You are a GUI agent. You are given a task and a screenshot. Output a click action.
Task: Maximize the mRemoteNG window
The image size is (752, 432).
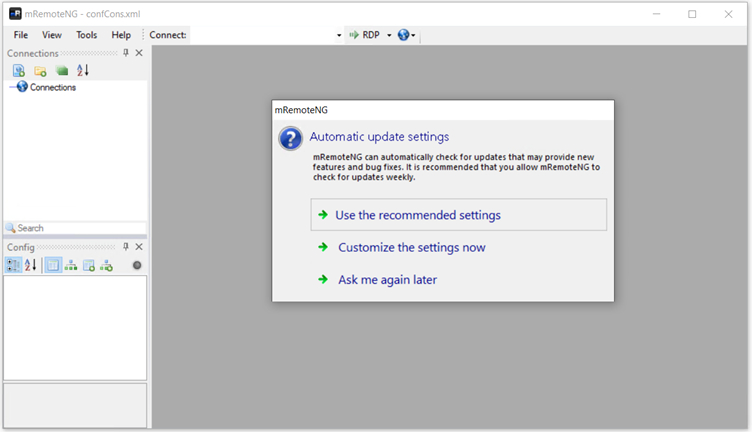tap(692, 14)
